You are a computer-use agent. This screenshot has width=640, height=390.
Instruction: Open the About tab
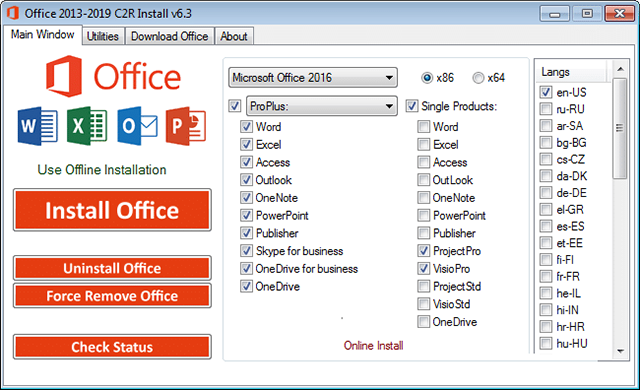tap(234, 36)
